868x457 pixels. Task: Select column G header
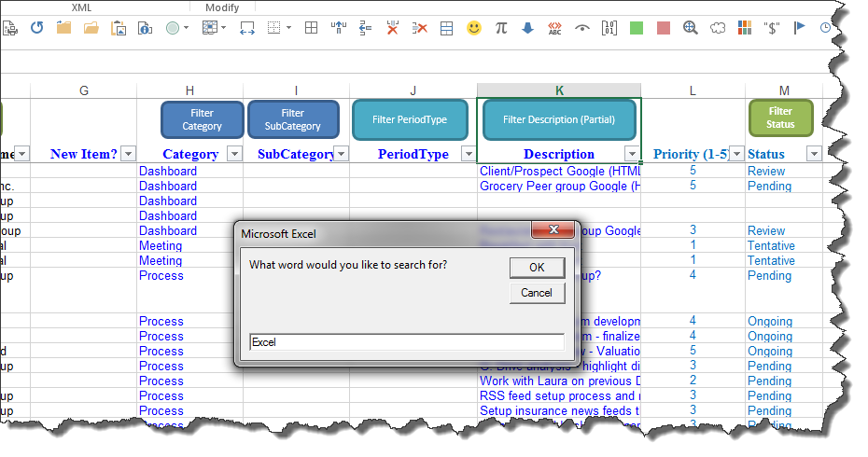(x=84, y=90)
